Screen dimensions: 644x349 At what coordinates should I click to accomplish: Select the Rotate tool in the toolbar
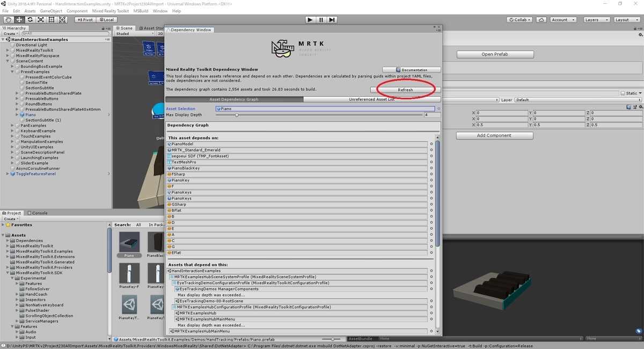click(x=30, y=19)
